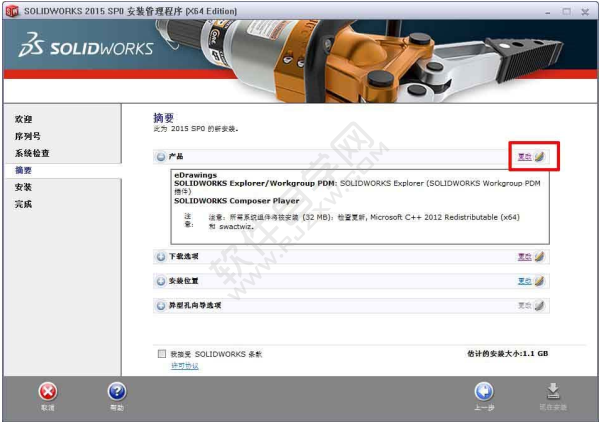
Task: Go back with the 上一步 arrow icon
Action: (x=484, y=392)
